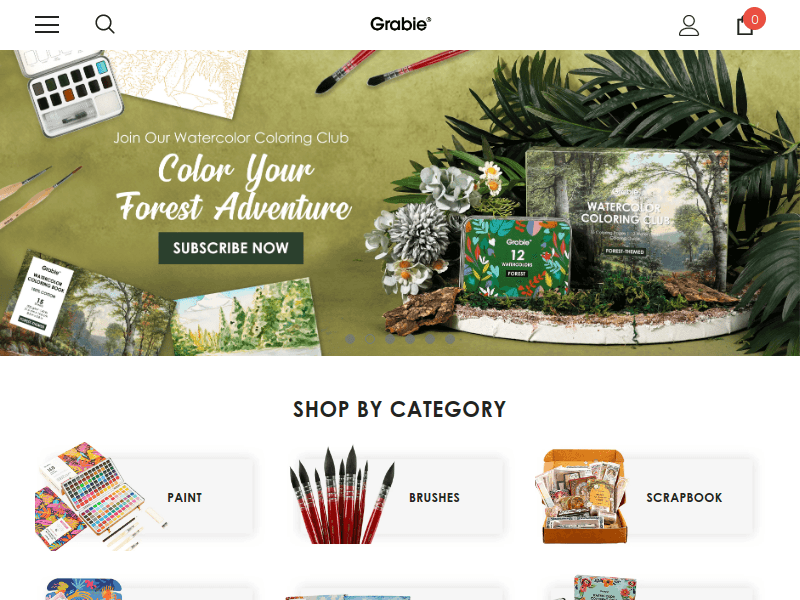The height and width of the screenshot is (600, 800).
Task: Go to Grabie logo homepage
Action: (401, 24)
